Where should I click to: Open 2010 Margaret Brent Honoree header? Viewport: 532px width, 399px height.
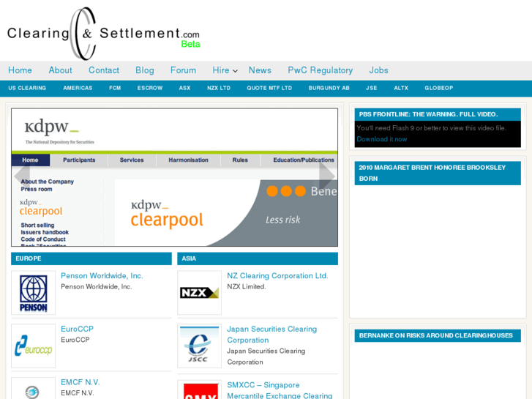pyautogui.click(x=438, y=174)
